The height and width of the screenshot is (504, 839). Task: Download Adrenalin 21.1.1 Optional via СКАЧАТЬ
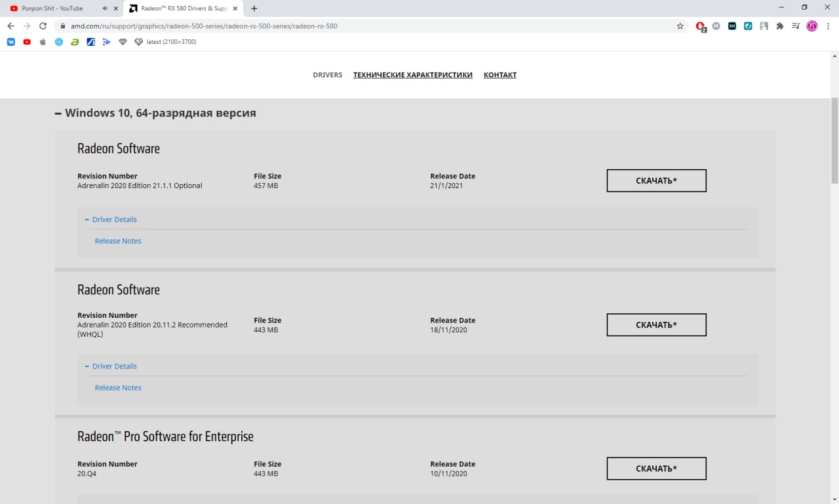click(x=656, y=181)
